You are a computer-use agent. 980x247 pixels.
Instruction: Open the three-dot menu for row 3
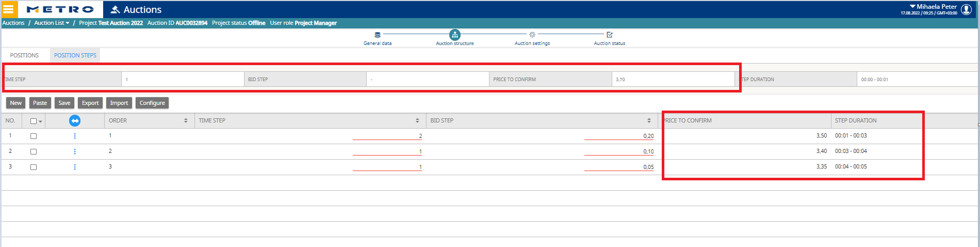pos(75,167)
